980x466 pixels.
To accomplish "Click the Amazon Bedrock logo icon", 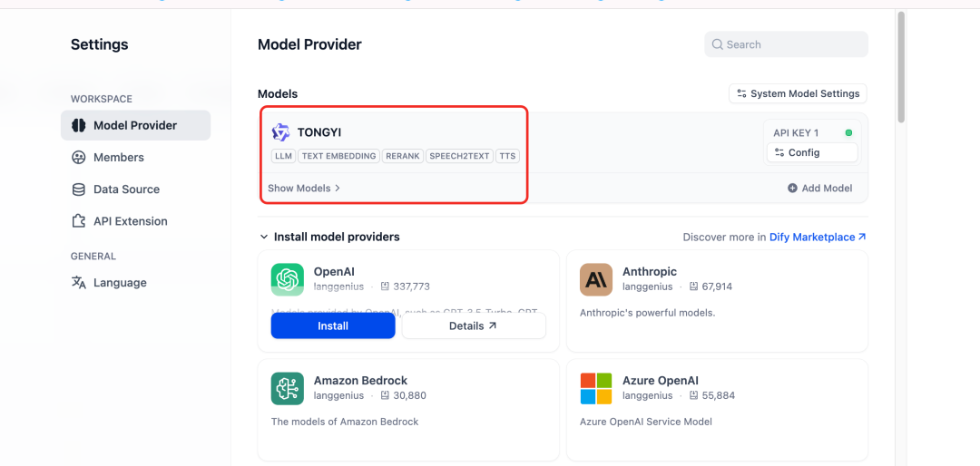I will pyautogui.click(x=288, y=388).
